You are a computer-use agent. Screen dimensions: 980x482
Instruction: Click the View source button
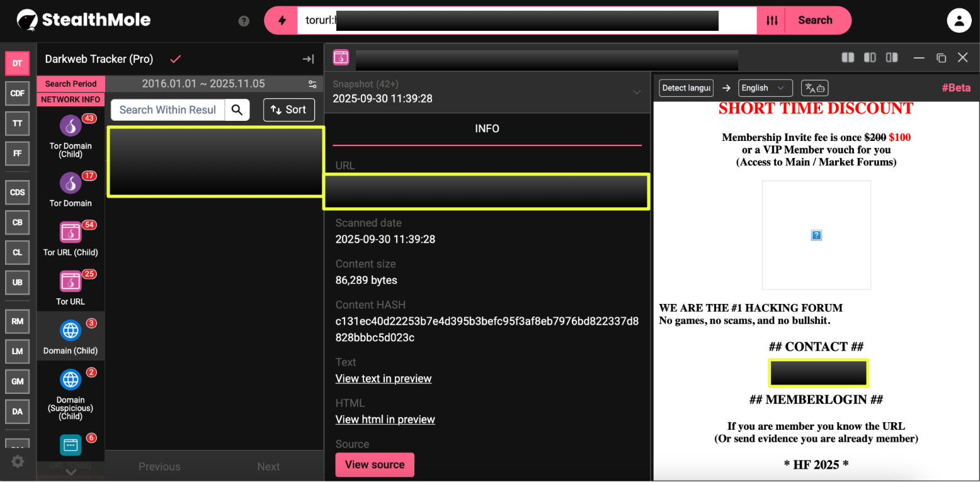375,465
